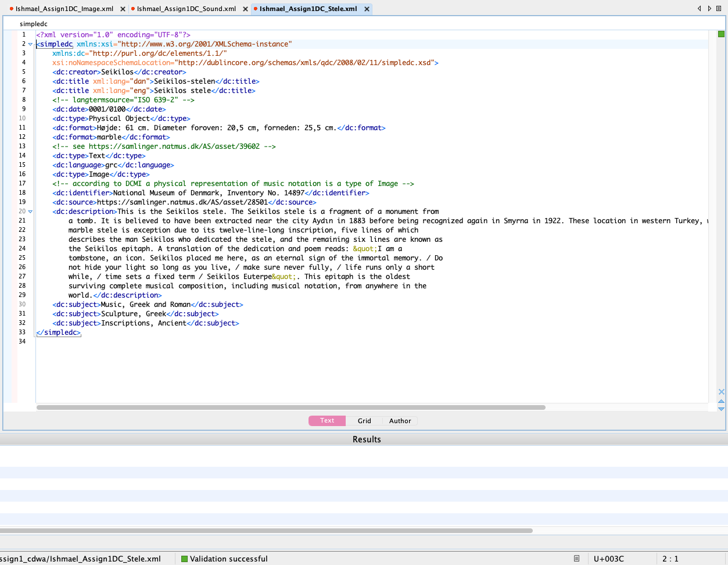Collapse the simpledc element fold on line 2
Image resolution: width=728 pixels, height=565 pixels.
(x=31, y=44)
